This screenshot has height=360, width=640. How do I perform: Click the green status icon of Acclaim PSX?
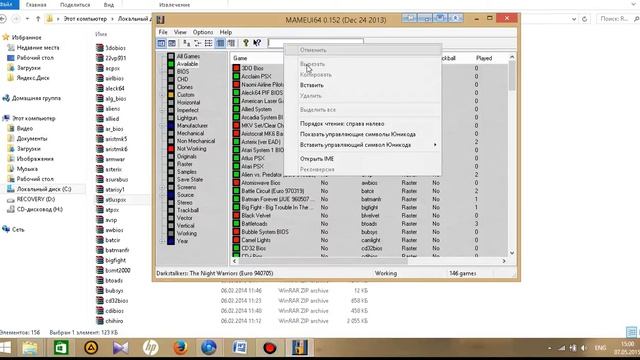tap(236, 76)
